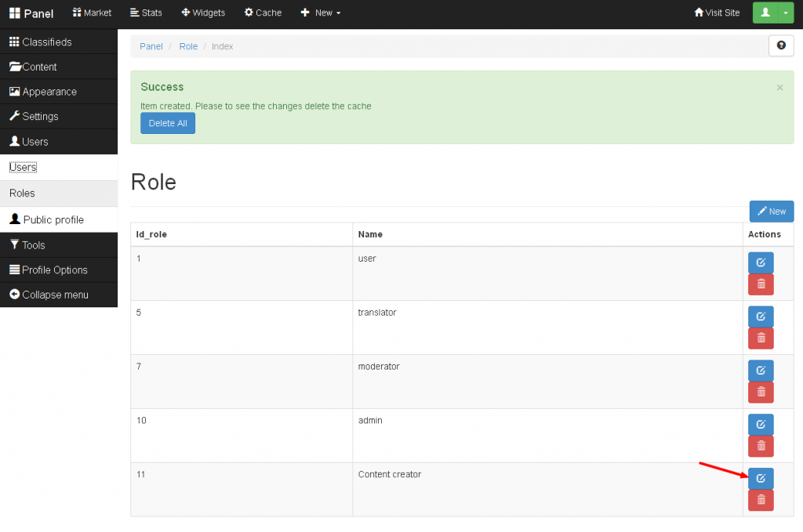Open Widgets in the top bar
Viewport: 803px width, 532px height.
(x=203, y=13)
